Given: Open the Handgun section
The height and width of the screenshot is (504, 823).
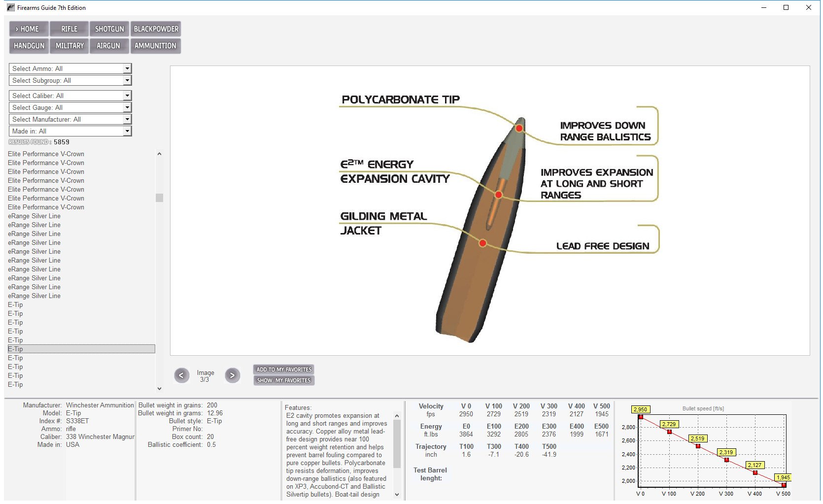Looking at the screenshot, I should pyautogui.click(x=29, y=46).
